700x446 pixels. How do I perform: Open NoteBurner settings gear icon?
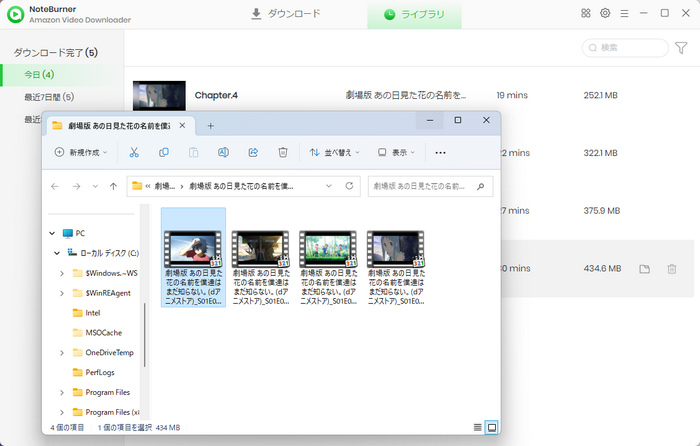[605, 13]
